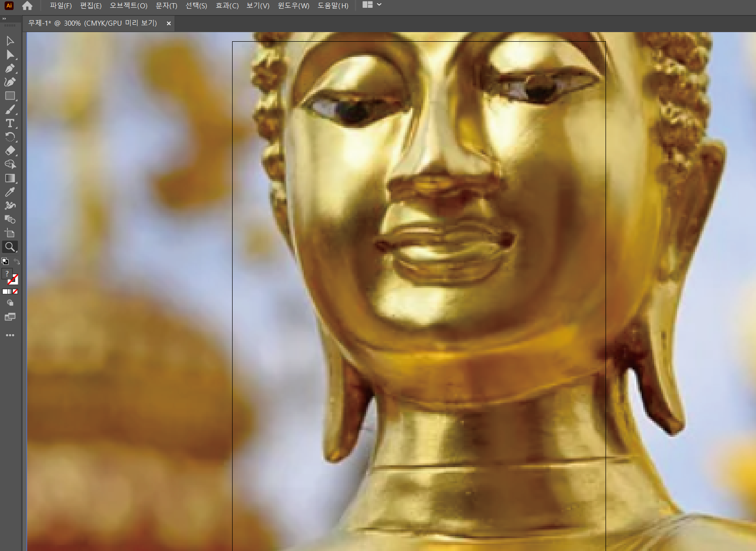
Task: Select the Eyedropper tool
Action: tap(10, 192)
